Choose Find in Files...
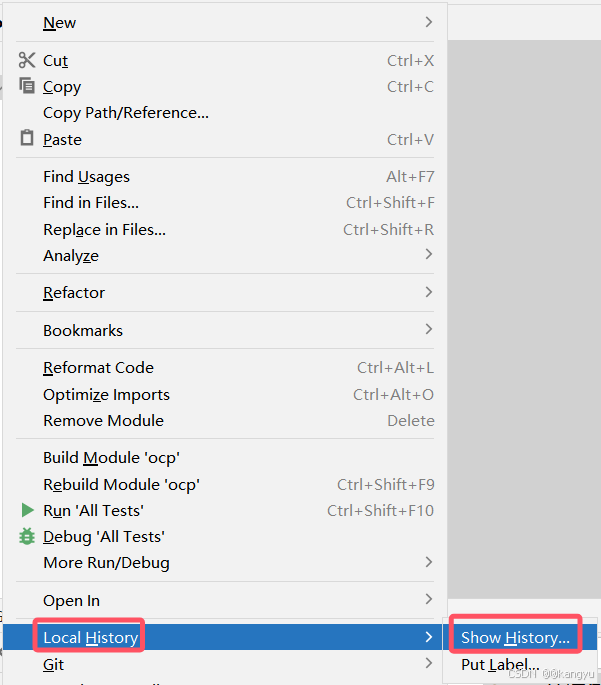This screenshot has height=685, width=601. 225,203
